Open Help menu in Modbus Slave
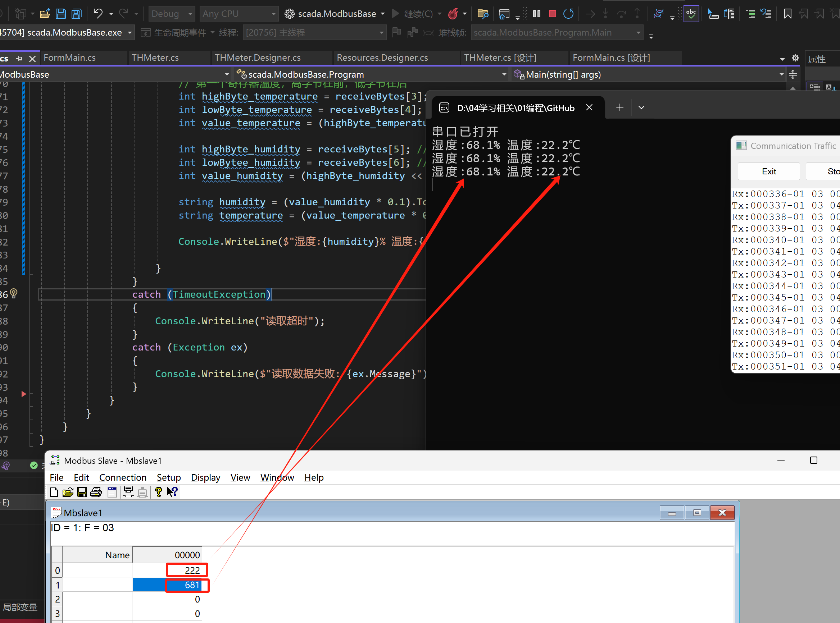This screenshot has height=623, width=840. (314, 477)
